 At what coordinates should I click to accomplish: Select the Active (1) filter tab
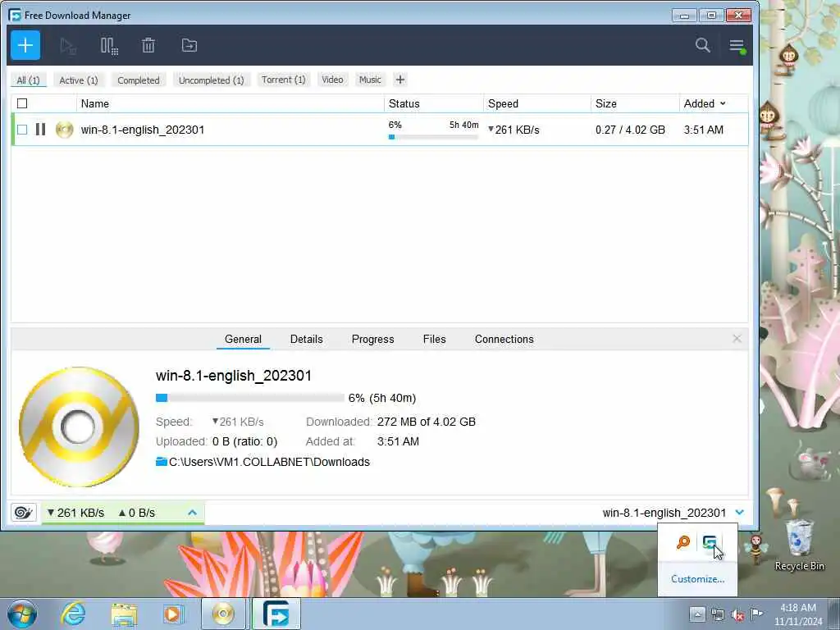pos(79,80)
